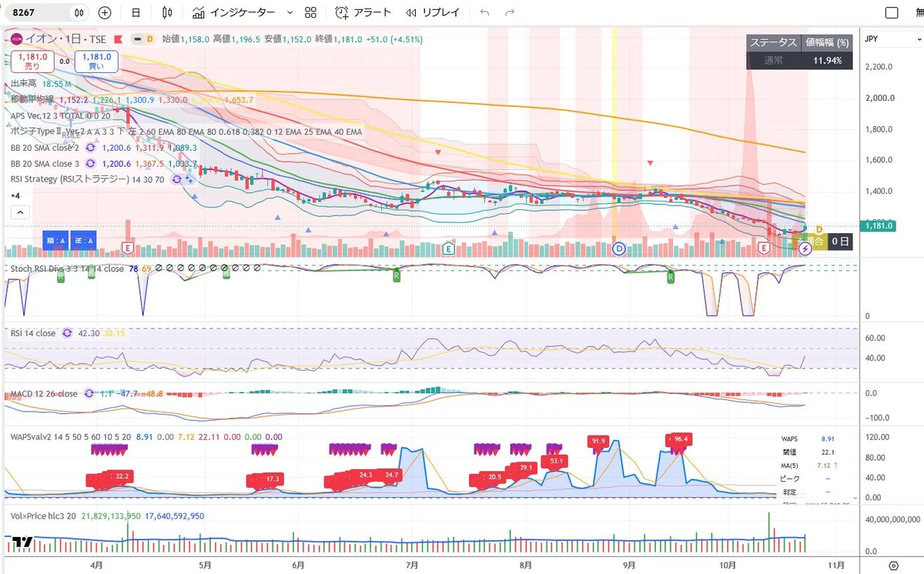Click the MA(5) 7.12 table row
The width and height of the screenshot is (924, 574).
[807, 466]
